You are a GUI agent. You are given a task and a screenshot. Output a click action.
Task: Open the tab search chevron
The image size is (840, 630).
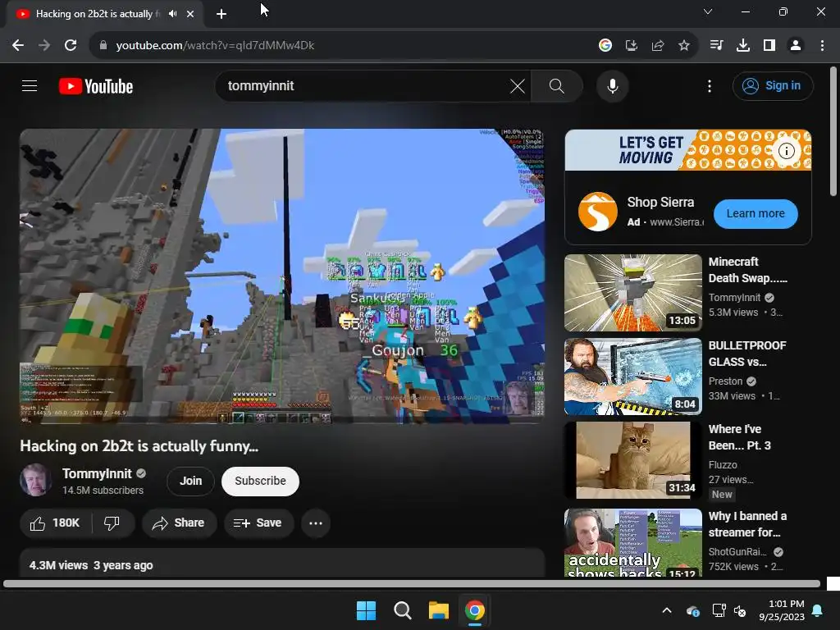click(708, 11)
